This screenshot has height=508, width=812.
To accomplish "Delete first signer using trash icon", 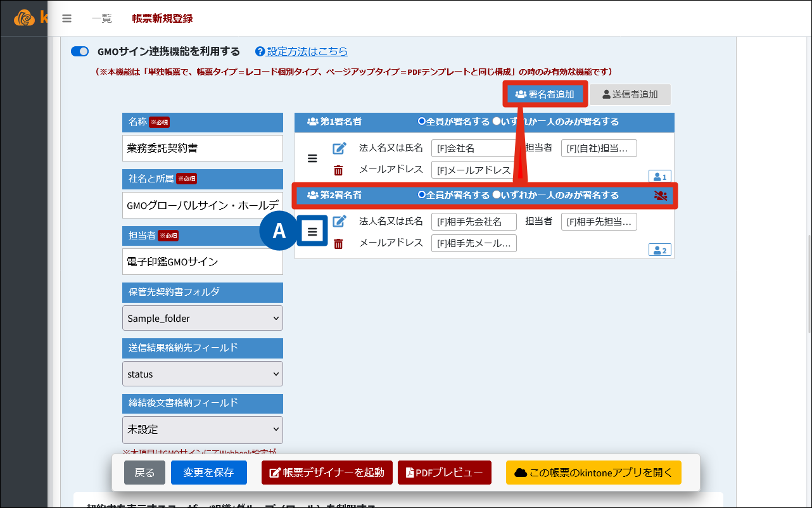I will click(339, 170).
